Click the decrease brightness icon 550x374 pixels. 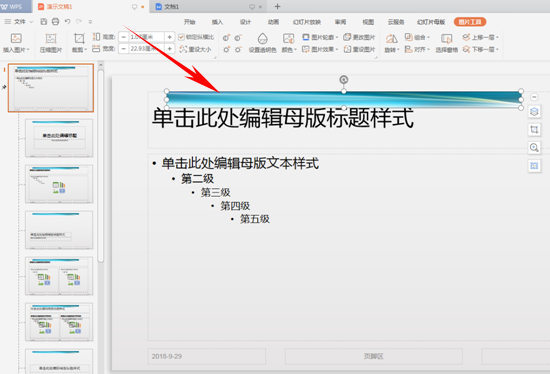[238, 49]
